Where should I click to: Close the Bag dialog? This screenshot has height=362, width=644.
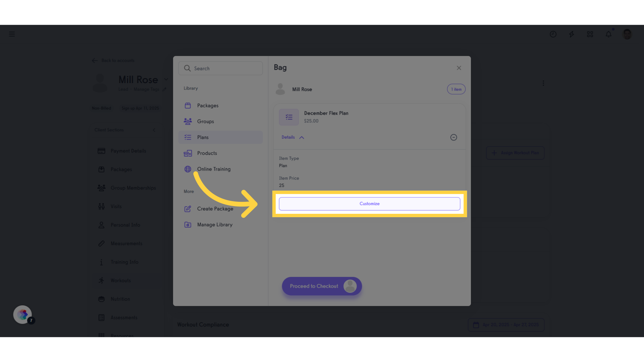(459, 68)
